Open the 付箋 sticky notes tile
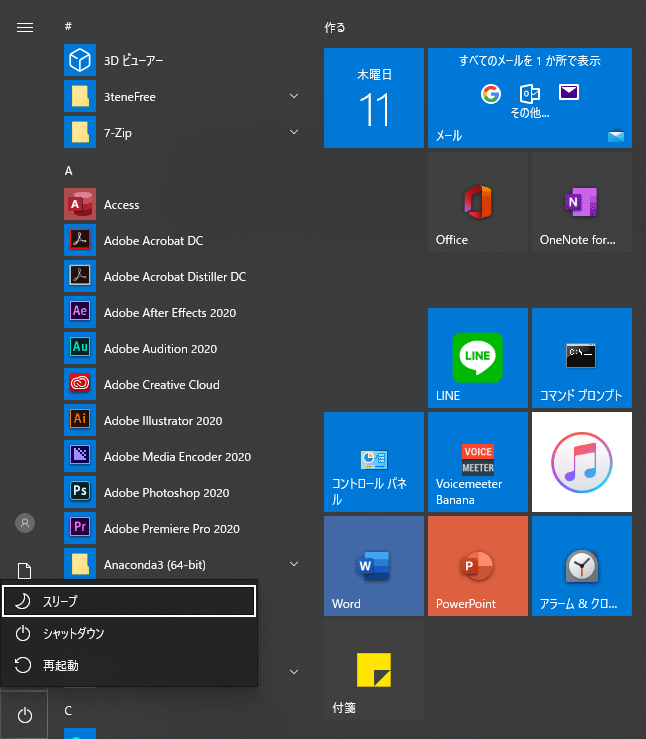 pos(374,670)
